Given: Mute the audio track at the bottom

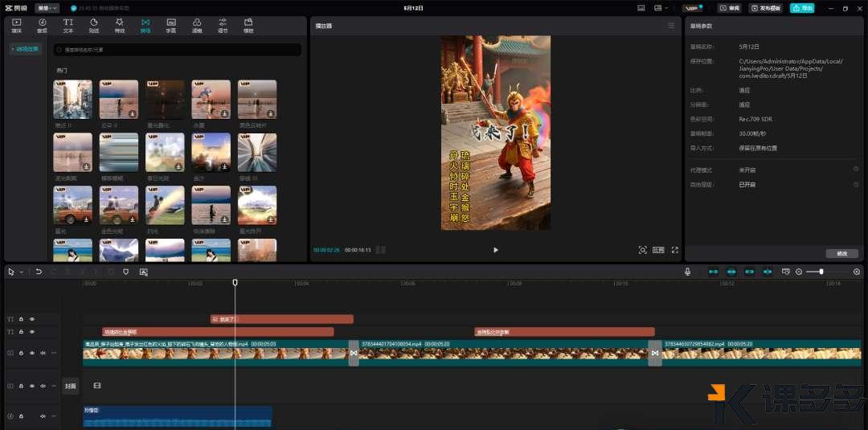Looking at the screenshot, I should coord(43,416).
